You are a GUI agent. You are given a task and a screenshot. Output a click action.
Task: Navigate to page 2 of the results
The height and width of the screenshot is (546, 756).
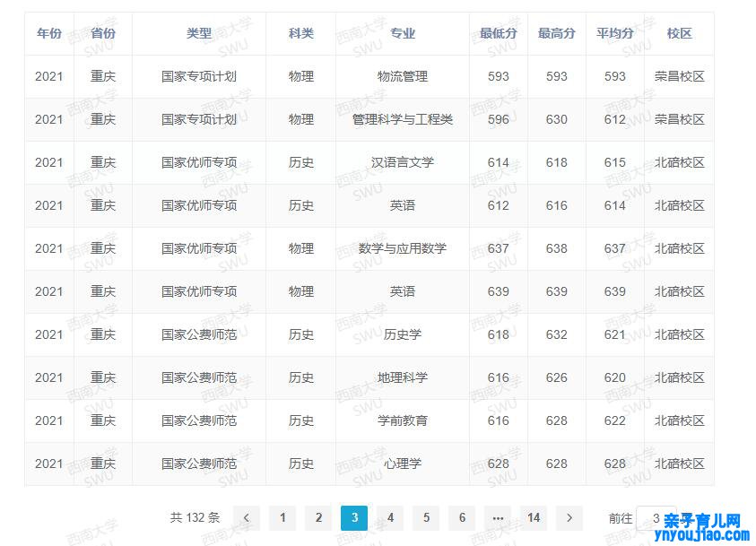(318, 518)
